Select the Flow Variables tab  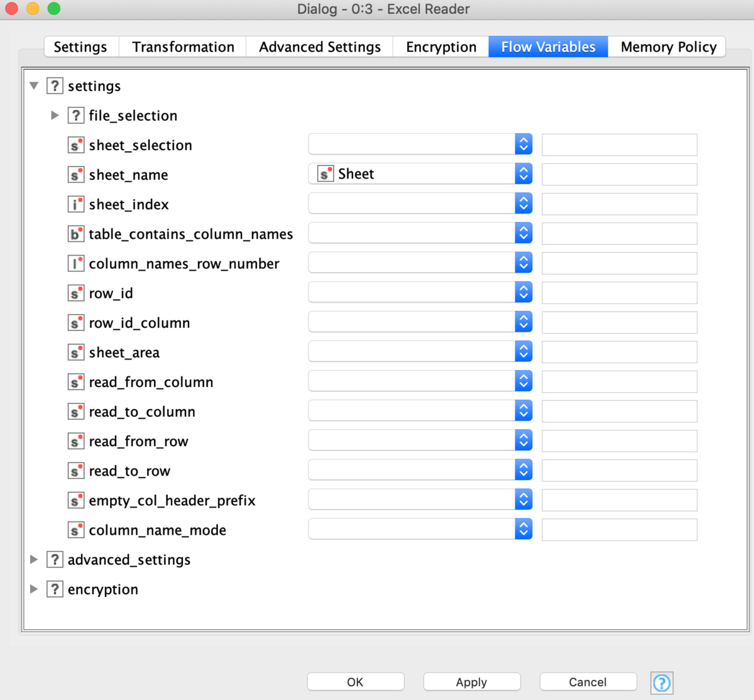(549, 47)
